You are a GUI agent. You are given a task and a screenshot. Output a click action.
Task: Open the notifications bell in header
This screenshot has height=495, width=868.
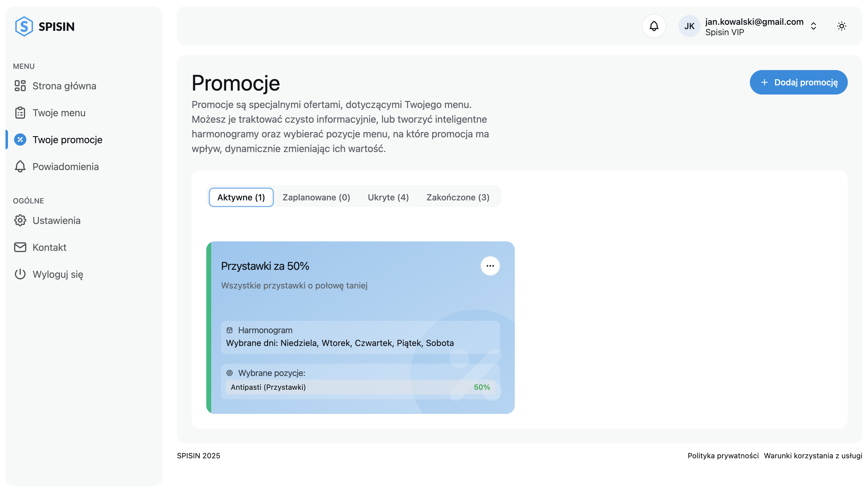(653, 26)
